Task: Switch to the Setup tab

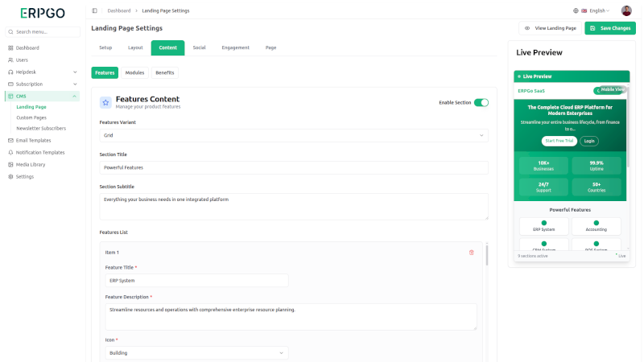Action: (x=105, y=47)
